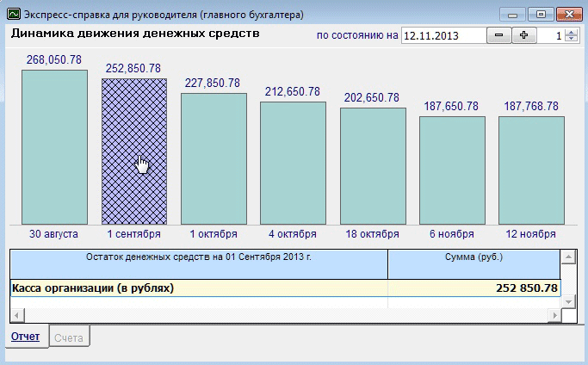The image size is (588, 365).
Task: Close the Экспресс-справка window
Action: click(x=569, y=15)
